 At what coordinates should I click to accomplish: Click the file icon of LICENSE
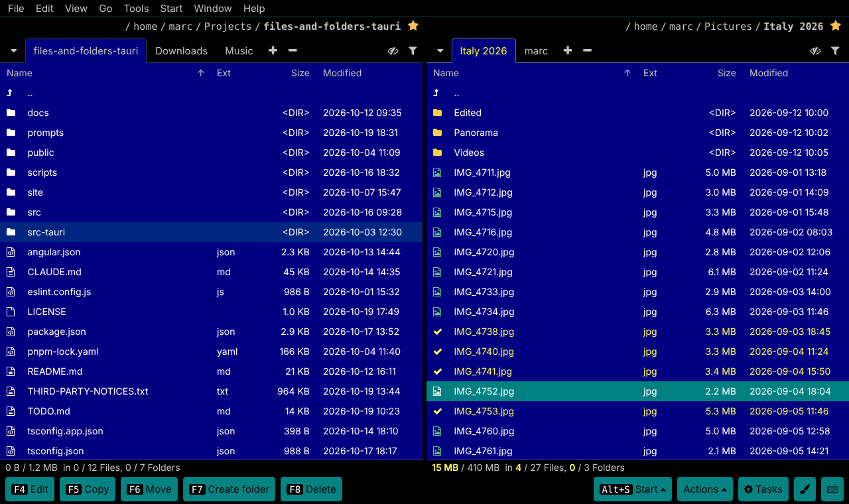(x=11, y=312)
